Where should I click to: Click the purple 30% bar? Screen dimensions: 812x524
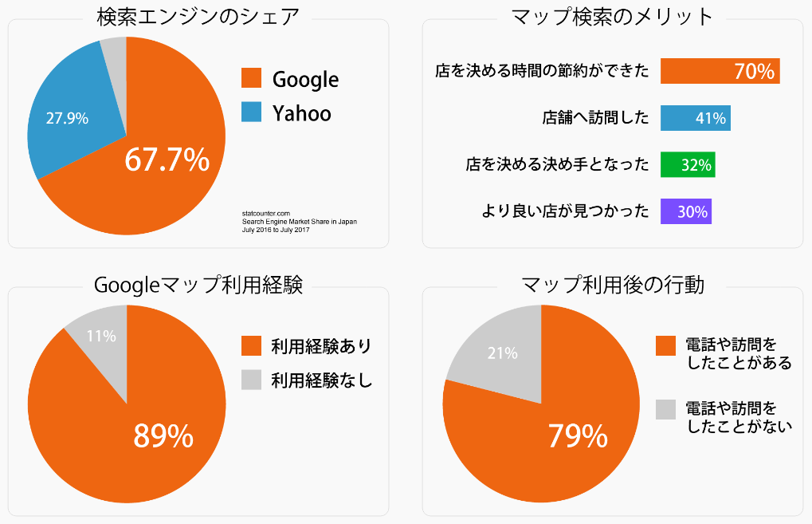[x=685, y=212]
